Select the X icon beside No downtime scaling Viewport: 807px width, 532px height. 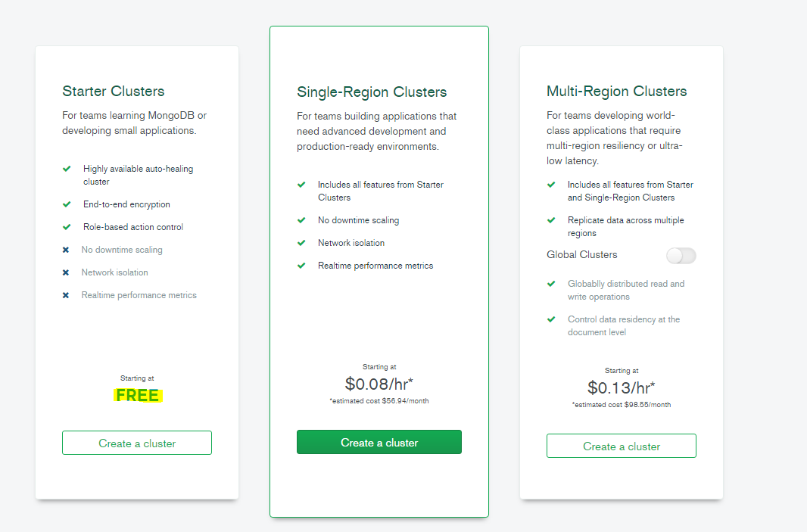pyautogui.click(x=65, y=250)
